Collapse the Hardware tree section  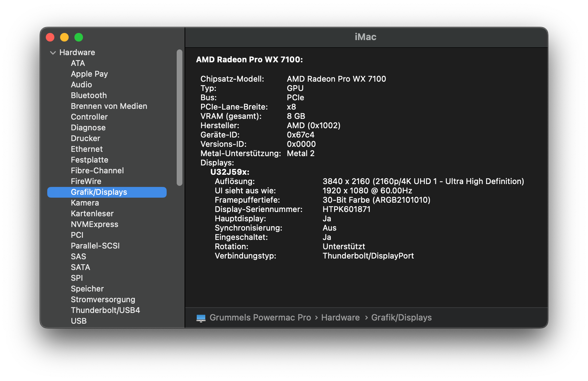tap(53, 53)
